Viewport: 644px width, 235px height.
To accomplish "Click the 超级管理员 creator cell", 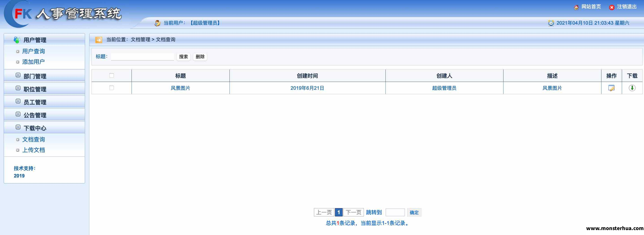I will click(x=444, y=88).
